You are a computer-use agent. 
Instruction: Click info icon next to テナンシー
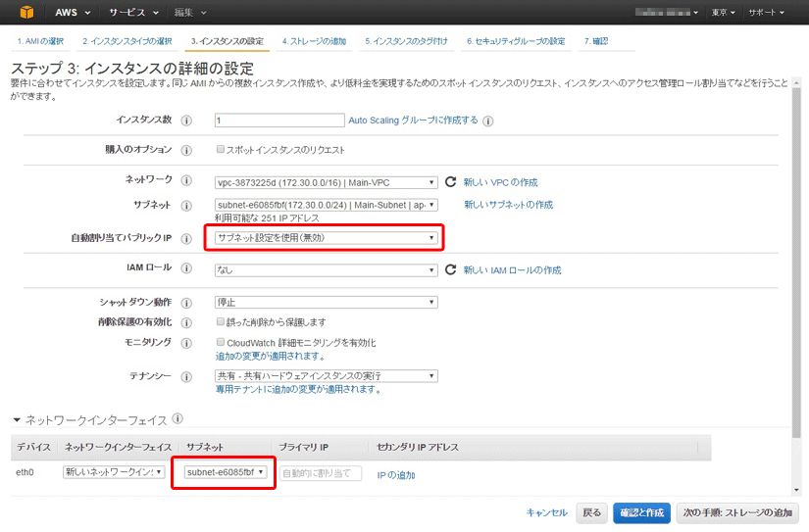click(x=186, y=376)
